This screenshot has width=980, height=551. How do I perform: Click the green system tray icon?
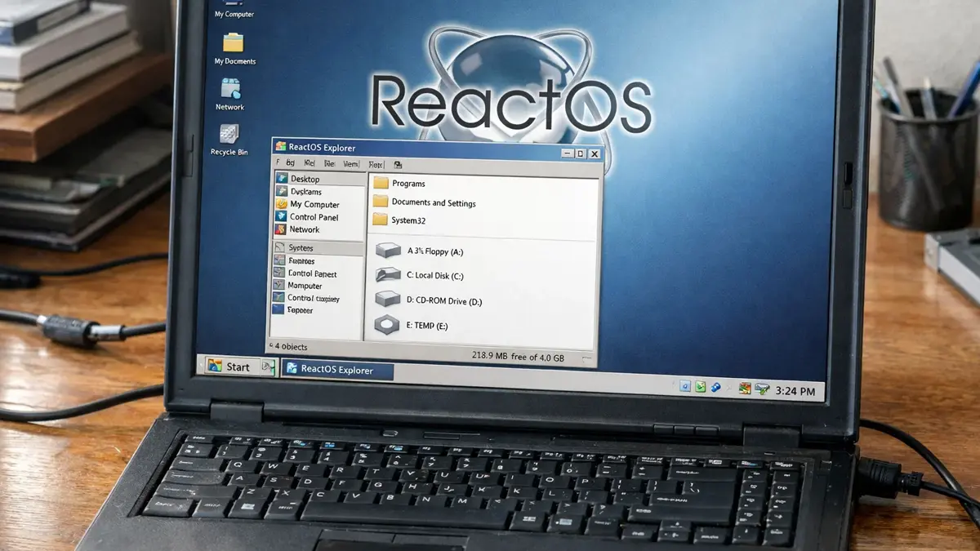tap(700, 388)
